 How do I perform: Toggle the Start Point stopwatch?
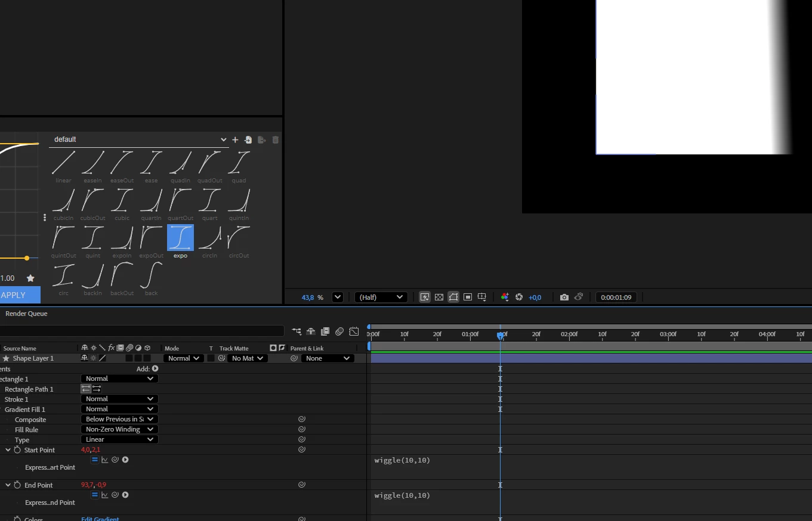pyautogui.click(x=17, y=450)
